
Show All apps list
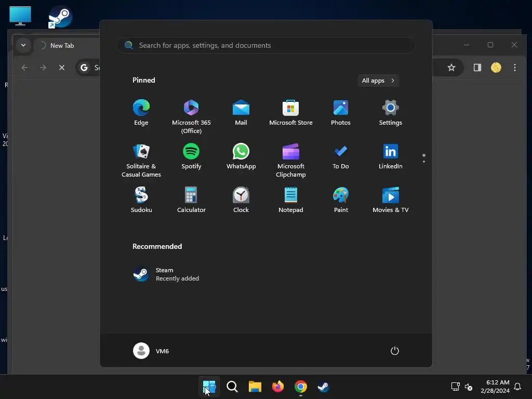click(378, 81)
